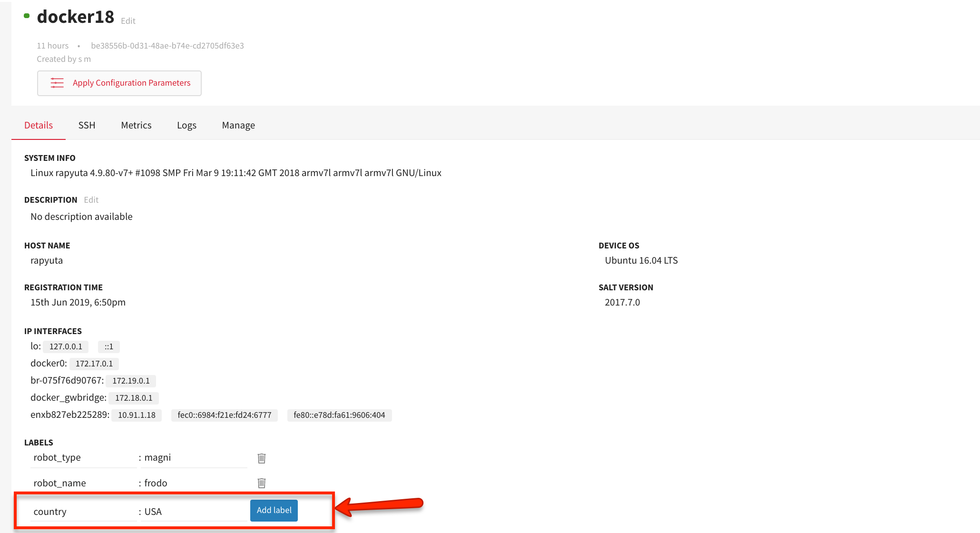This screenshot has height=533, width=980.
Task: Click the docker_gwbridge interface name
Action: 69,397
